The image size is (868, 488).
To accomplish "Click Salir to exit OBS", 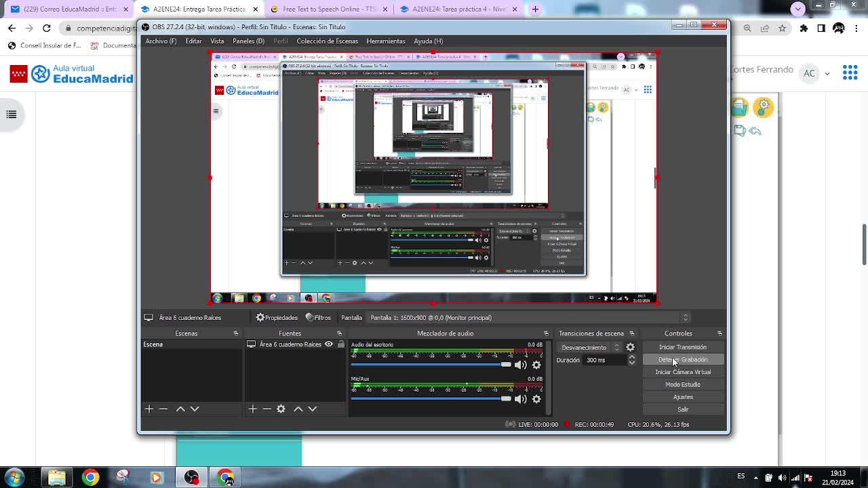I will coord(683,409).
